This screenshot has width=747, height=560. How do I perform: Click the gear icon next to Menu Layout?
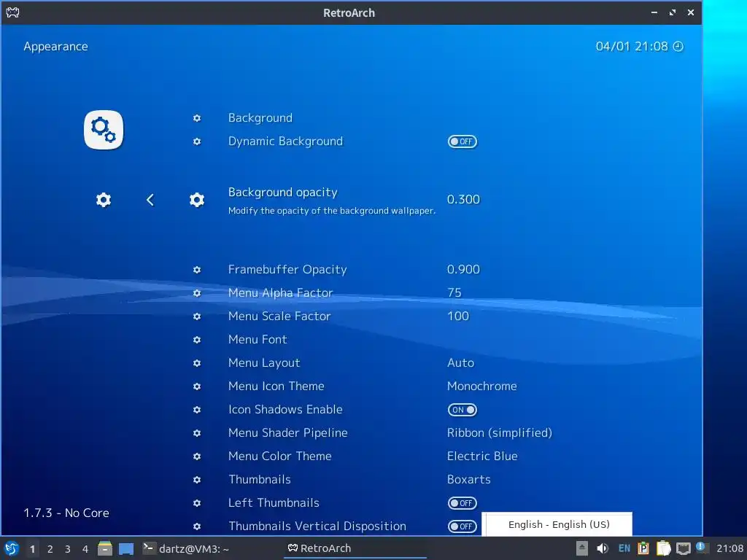coord(197,363)
